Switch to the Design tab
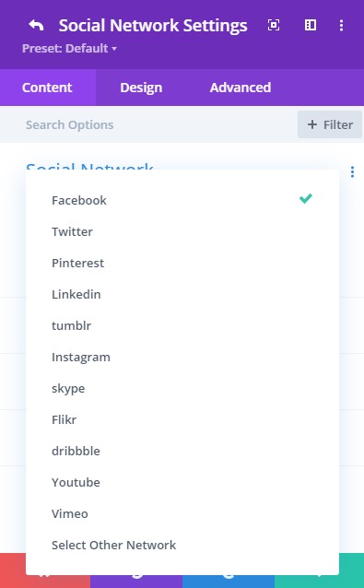 pyautogui.click(x=141, y=88)
